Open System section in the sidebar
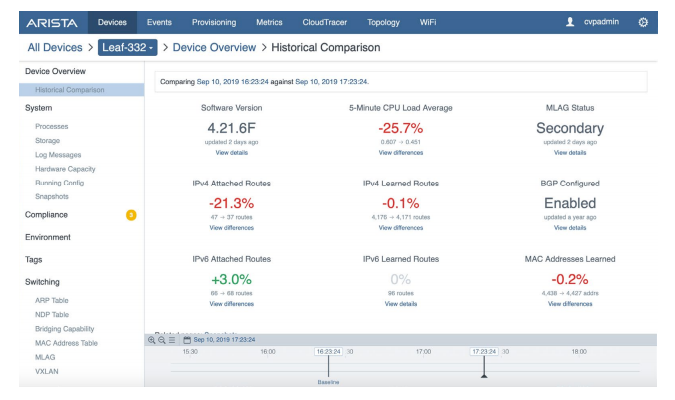 click(x=38, y=108)
